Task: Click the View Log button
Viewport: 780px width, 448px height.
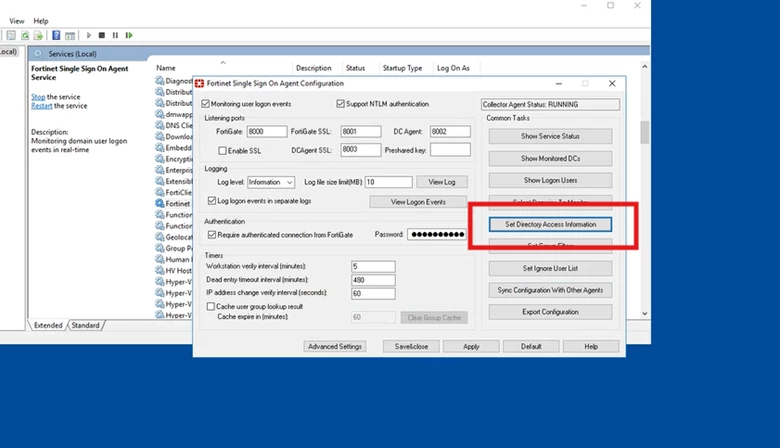Action: [442, 182]
